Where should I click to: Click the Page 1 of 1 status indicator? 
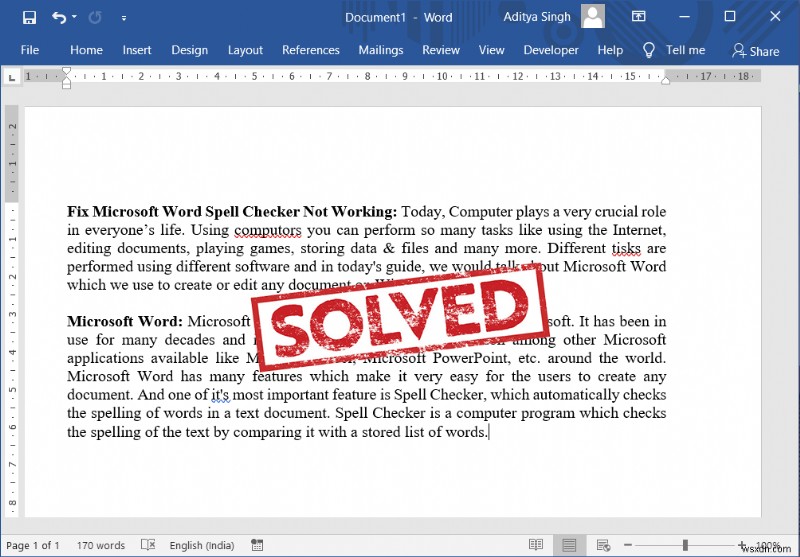point(33,545)
